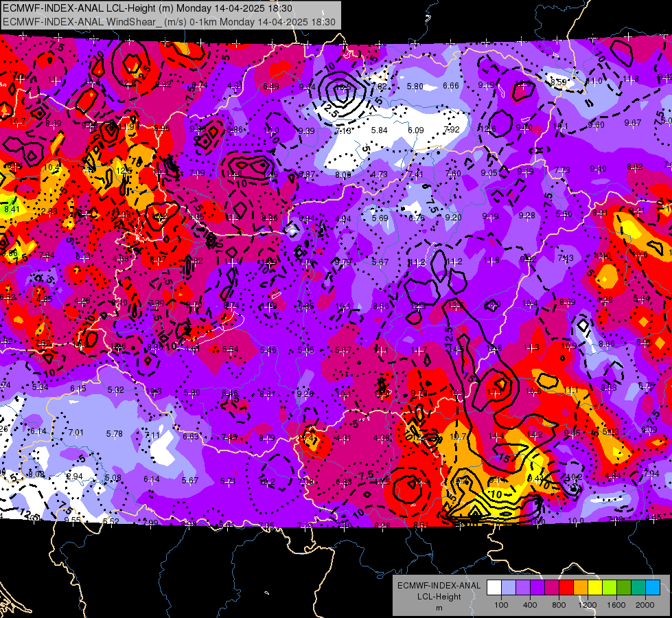Click the magenta legend color swatch
The width and height of the screenshot is (672, 618).
552,588
